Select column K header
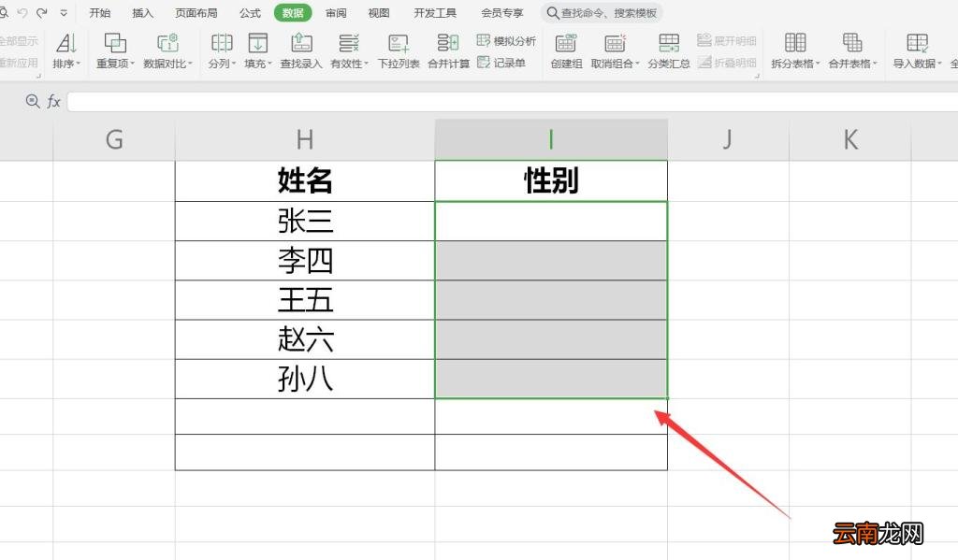 click(x=849, y=140)
